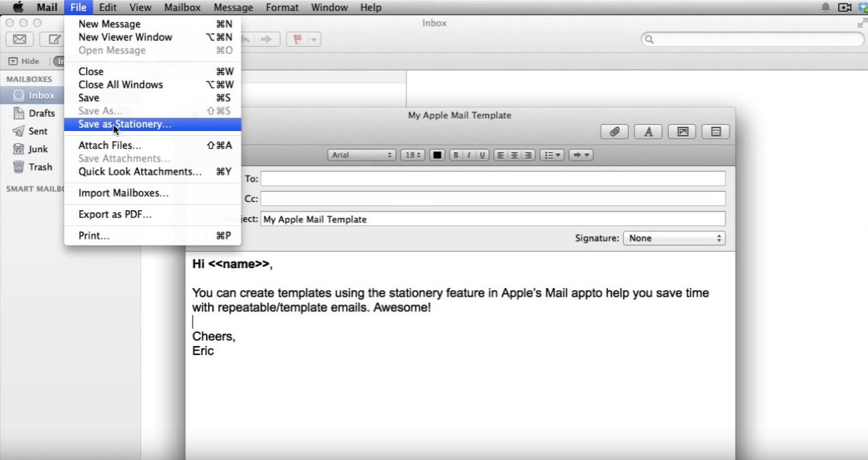The height and width of the screenshot is (460, 868).
Task: Click the search magnifier icon
Action: [650, 40]
